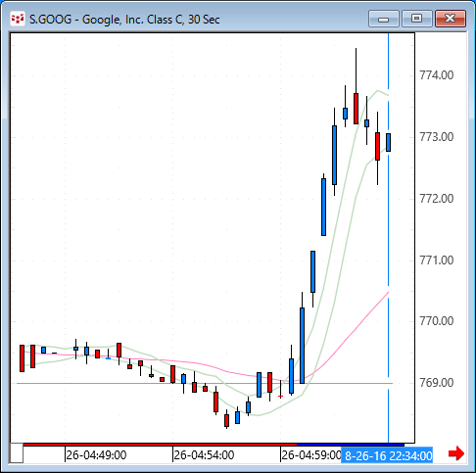476x473 pixels.
Task: Click the 26-04:49:00 time label
Action: [x=96, y=455]
